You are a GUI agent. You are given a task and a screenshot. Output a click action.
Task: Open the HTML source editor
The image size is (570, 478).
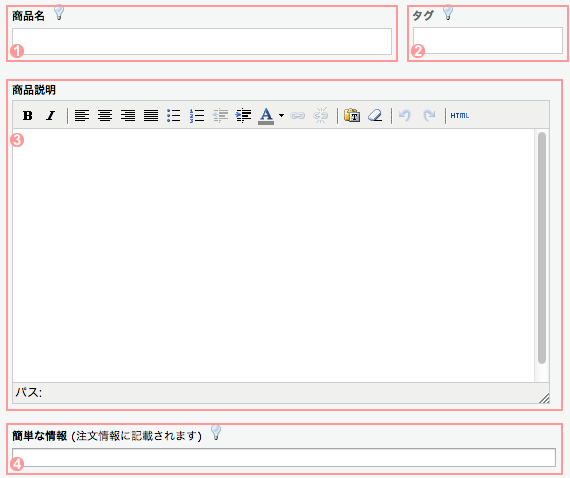coord(459,116)
